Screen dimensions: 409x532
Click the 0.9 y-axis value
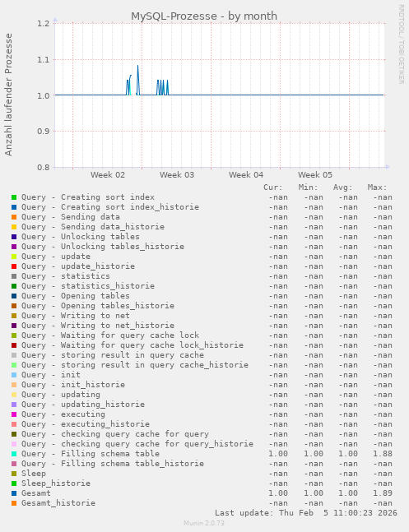(x=44, y=132)
